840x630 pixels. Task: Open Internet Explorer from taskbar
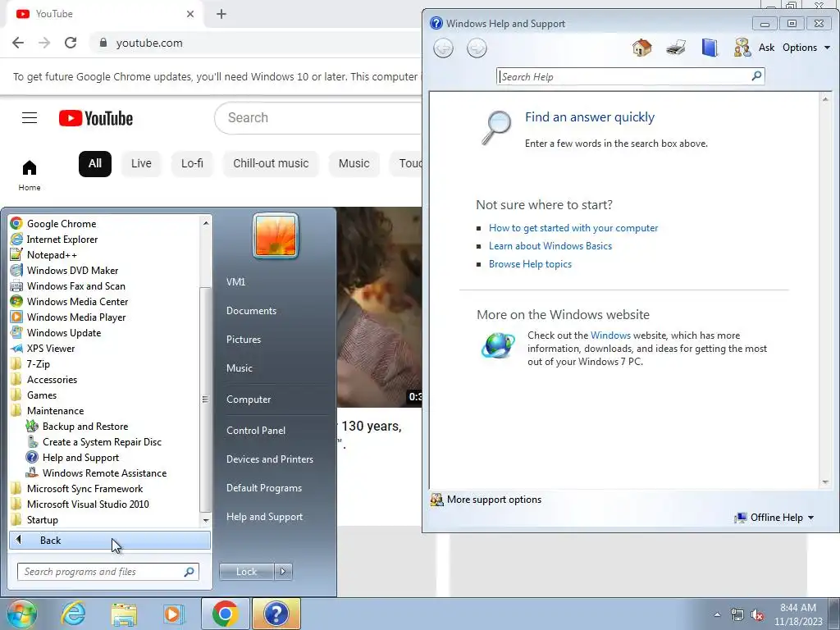73,614
